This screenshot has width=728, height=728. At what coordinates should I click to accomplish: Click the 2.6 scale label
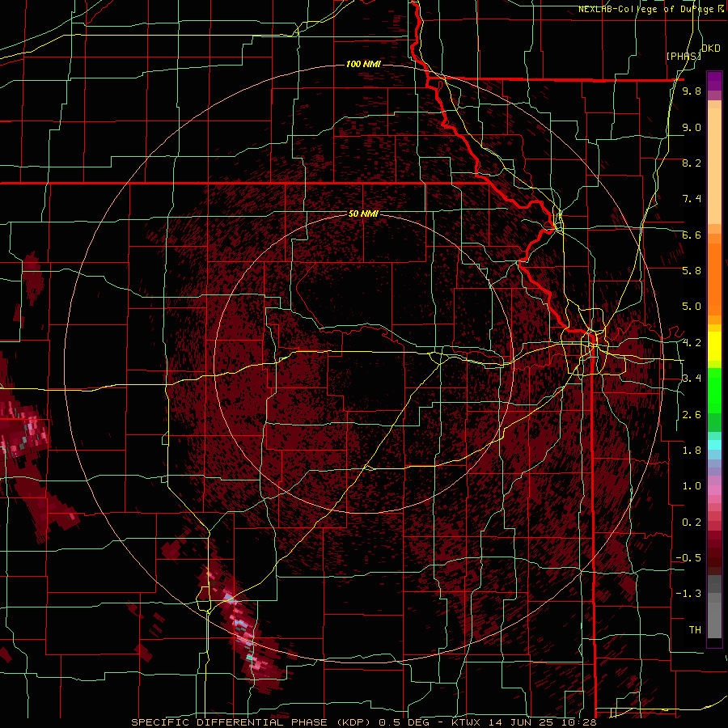pyautogui.click(x=692, y=415)
